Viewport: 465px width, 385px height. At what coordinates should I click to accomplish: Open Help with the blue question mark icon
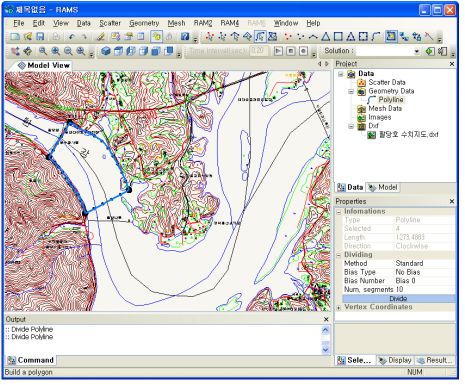(x=185, y=36)
